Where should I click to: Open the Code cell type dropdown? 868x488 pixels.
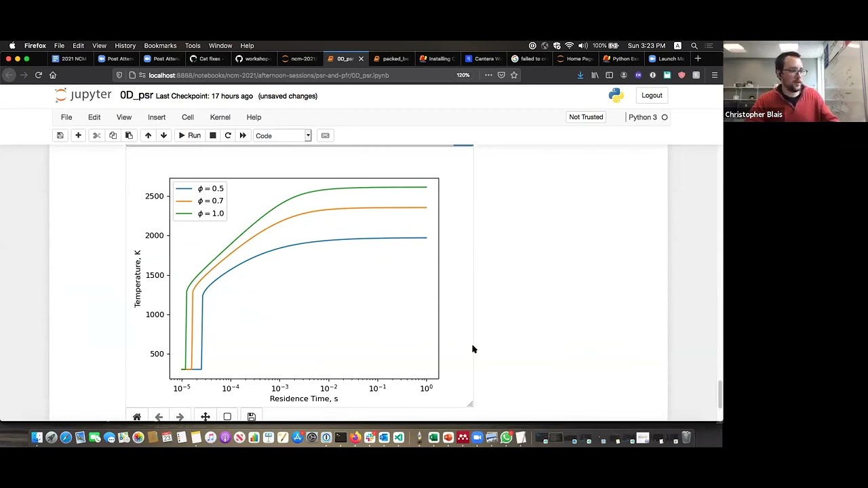[281, 136]
